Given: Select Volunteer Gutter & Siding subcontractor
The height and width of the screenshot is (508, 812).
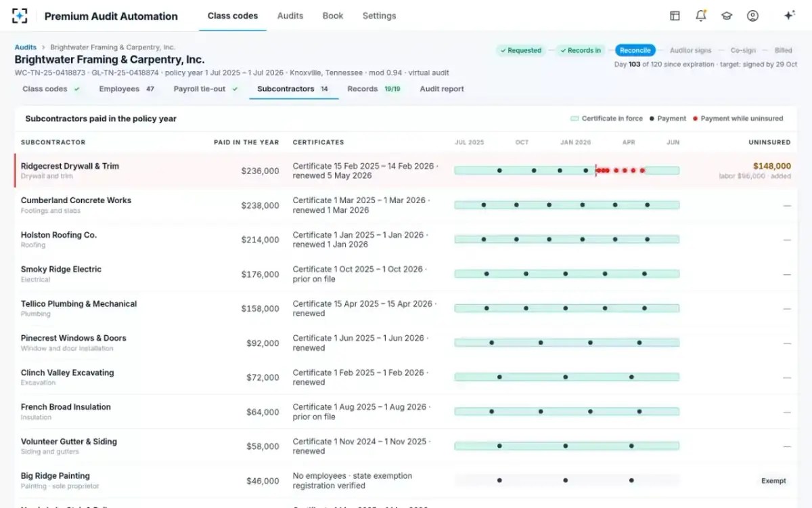Looking at the screenshot, I should coord(68,442).
